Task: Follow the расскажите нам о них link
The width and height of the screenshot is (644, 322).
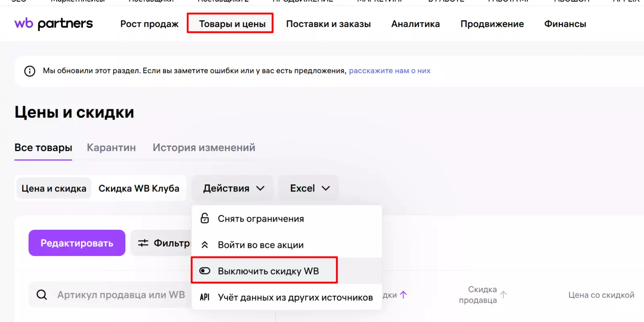Action: tap(390, 71)
